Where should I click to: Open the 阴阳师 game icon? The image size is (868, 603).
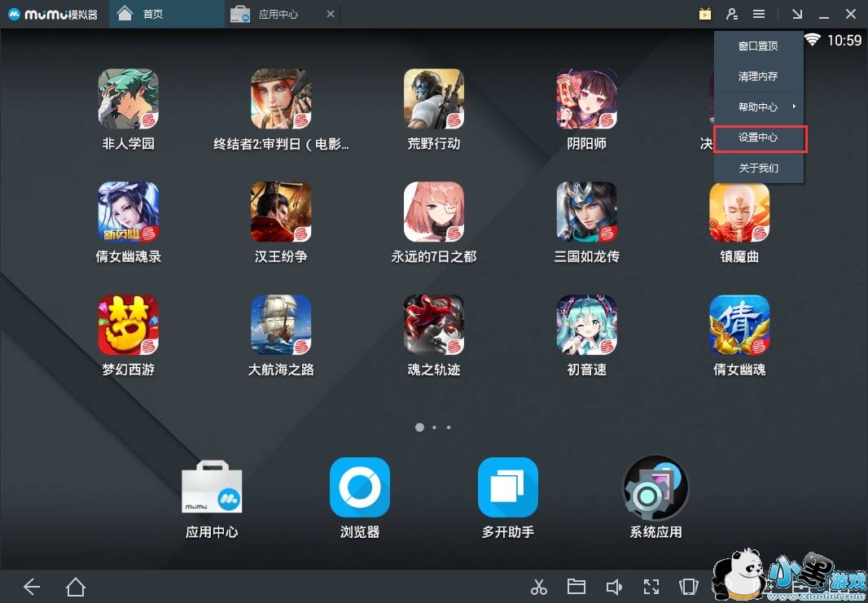[x=587, y=99]
